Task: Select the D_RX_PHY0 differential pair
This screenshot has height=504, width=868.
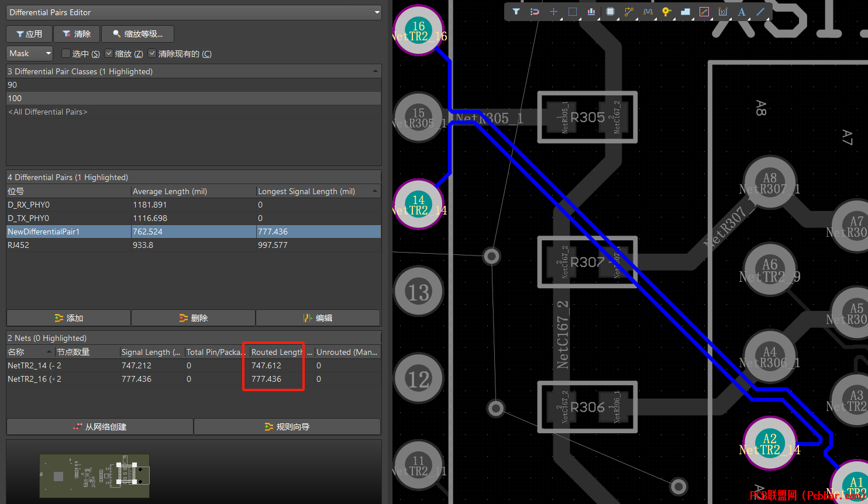Action: click(194, 205)
